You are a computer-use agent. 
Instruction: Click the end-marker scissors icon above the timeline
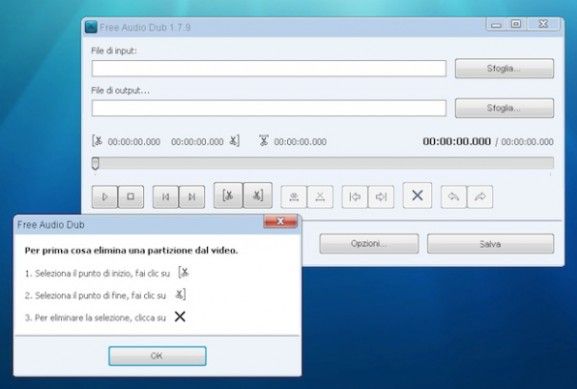[x=235, y=141]
